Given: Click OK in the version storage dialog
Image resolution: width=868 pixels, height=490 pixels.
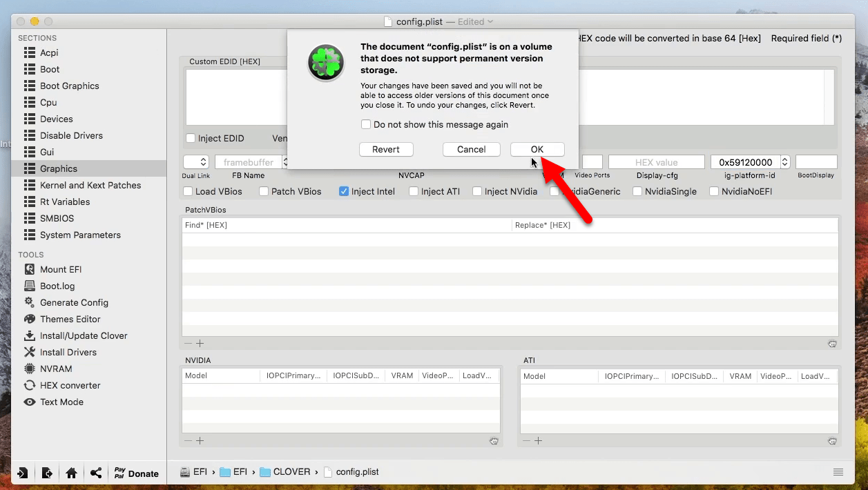Looking at the screenshot, I should (537, 150).
